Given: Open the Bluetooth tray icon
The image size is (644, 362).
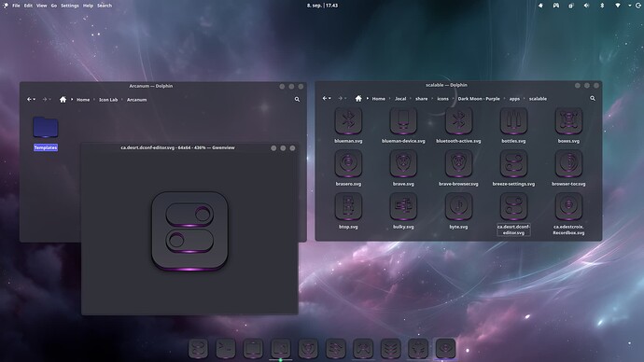Looking at the screenshot, I should [602, 6].
